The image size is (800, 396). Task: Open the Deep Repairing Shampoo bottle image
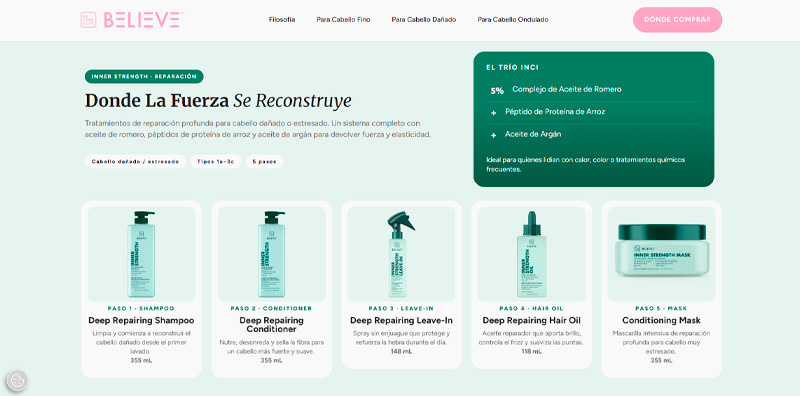(x=141, y=254)
